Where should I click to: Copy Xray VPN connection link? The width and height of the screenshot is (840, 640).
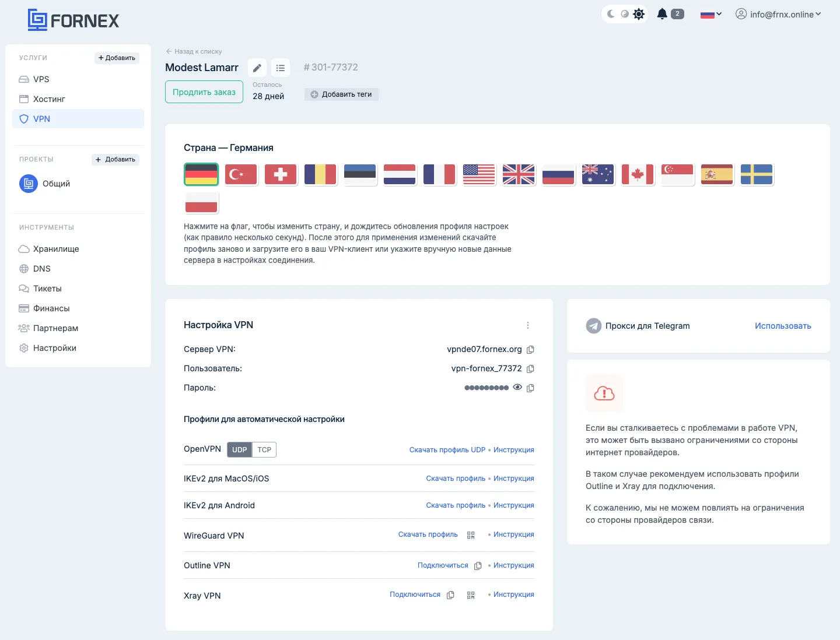pyautogui.click(x=450, y=595)
